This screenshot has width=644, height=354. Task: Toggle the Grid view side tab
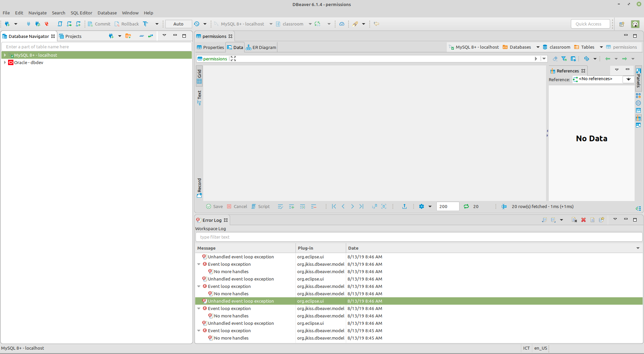[x=199, y=76]
